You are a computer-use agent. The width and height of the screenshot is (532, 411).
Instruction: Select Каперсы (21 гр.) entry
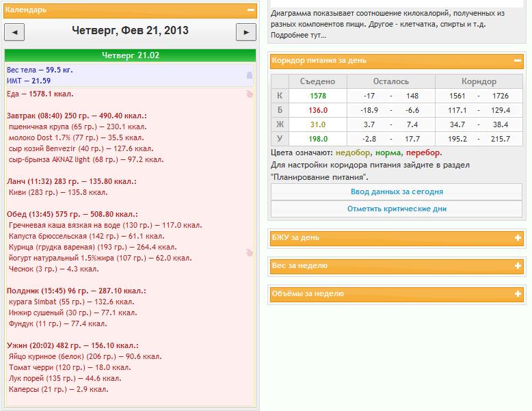click(59, 389)
